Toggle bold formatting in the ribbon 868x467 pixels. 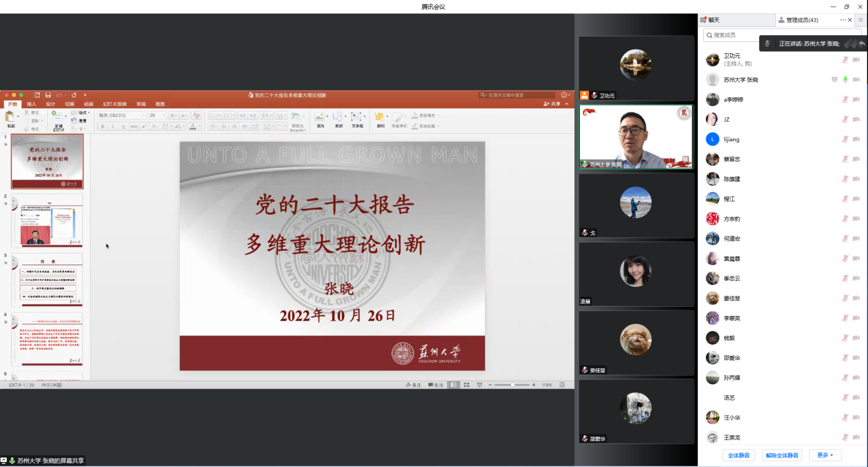[103, 127]
